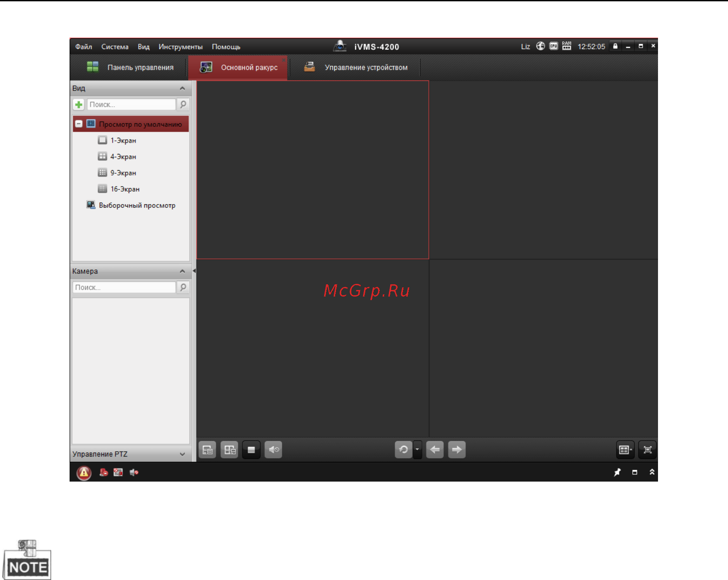Expand the Управление PTZ panel
This screenshot has width=728, height=580.
click(182, 454)
